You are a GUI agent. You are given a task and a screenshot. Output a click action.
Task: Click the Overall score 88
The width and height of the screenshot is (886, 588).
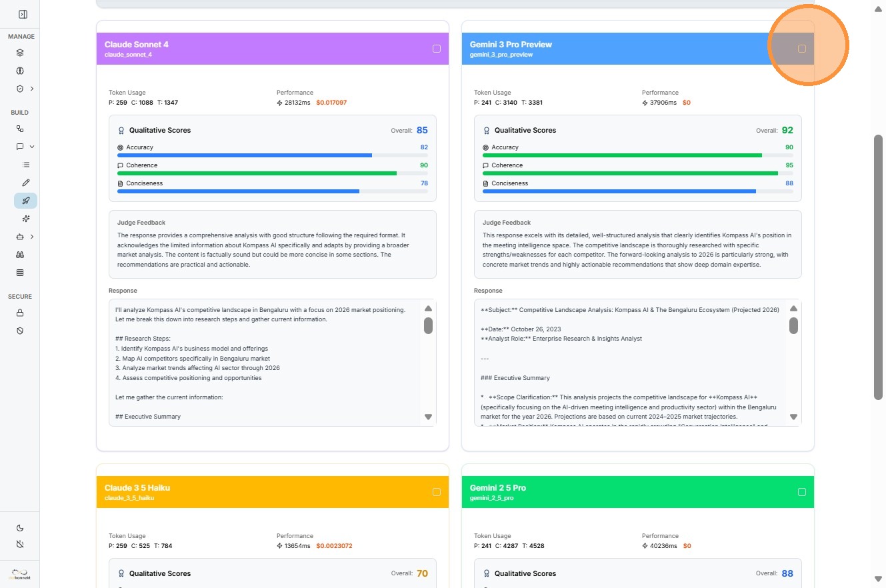coord(787,573)
